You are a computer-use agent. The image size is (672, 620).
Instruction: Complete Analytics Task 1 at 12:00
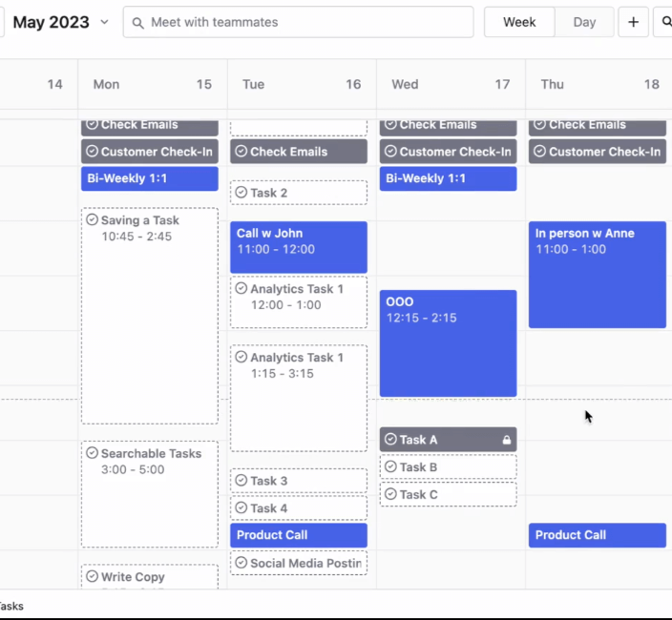(x=241, y=289)
